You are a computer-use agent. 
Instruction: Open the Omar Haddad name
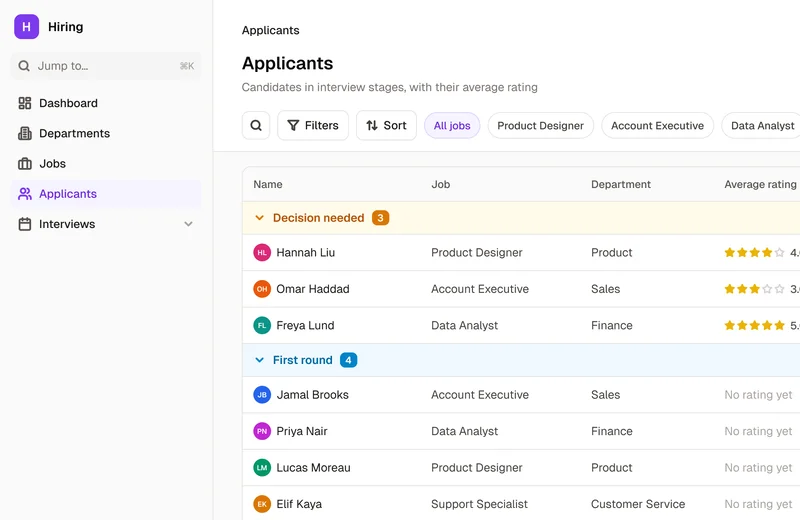click(313, 289)
